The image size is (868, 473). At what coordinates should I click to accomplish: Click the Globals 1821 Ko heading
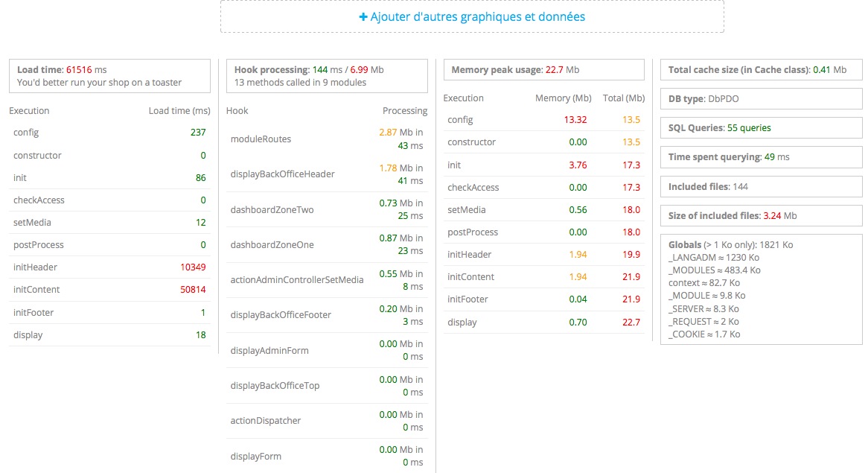click(x=730, y=245)
